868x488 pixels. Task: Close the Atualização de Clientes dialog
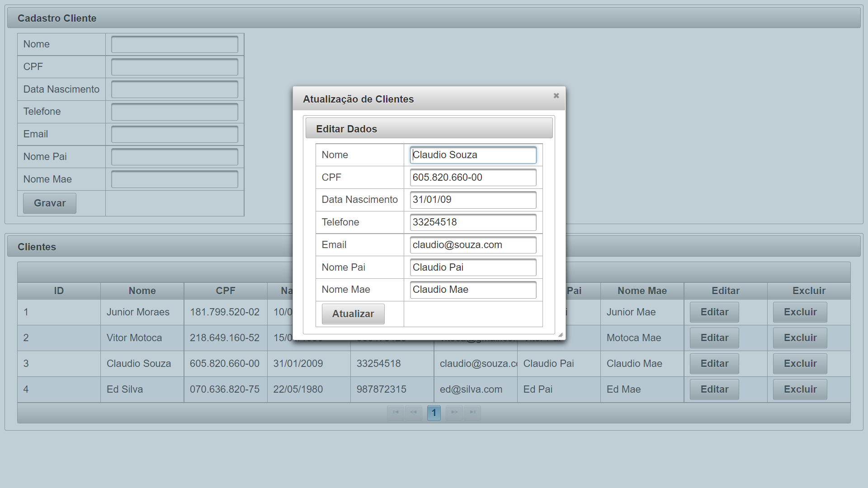556,96
